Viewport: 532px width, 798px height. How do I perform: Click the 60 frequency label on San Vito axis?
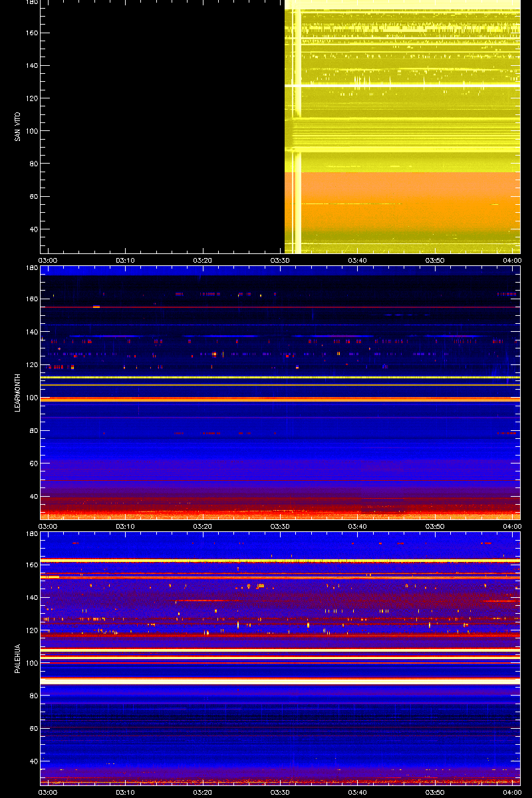(x=33, y=196)
